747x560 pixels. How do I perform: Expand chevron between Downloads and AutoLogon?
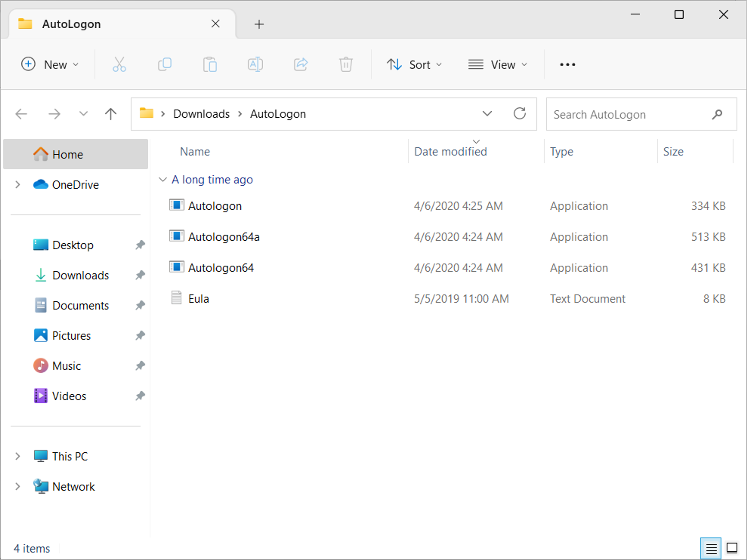(x=240, y=114)
